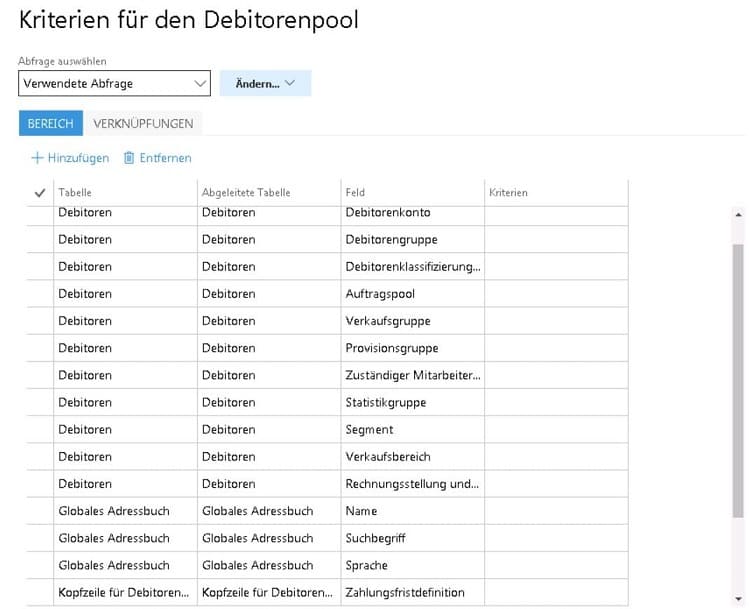This screenshot has width=749, height=609.
Task: Switch to the VERKNÜPFUNGEN tab
Action: coord(143,123)
